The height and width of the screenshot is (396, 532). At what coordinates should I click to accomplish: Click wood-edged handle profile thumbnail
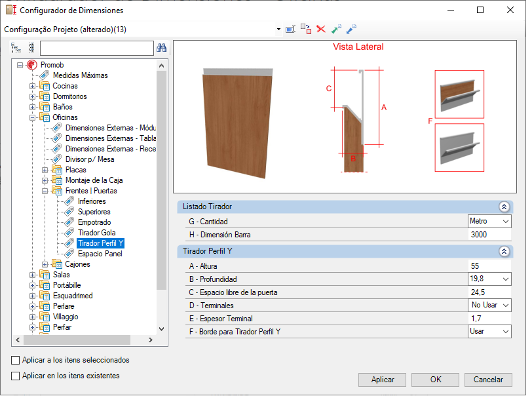(459, 94)
